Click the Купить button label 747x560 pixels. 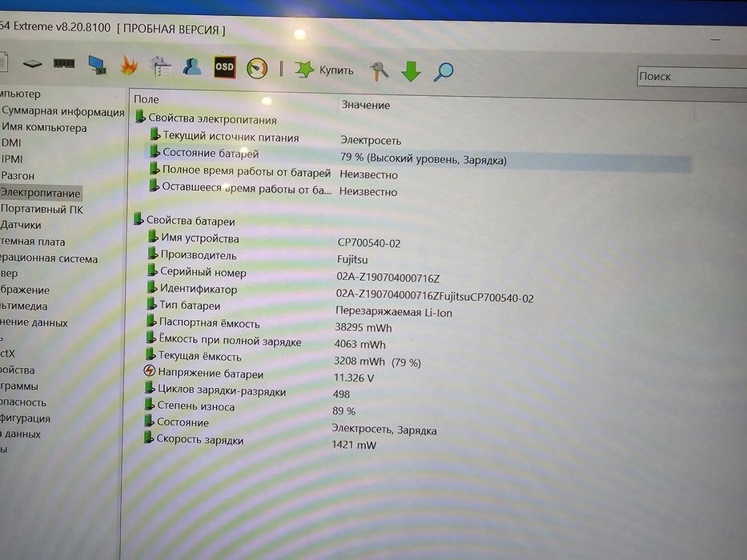[336, 70]
